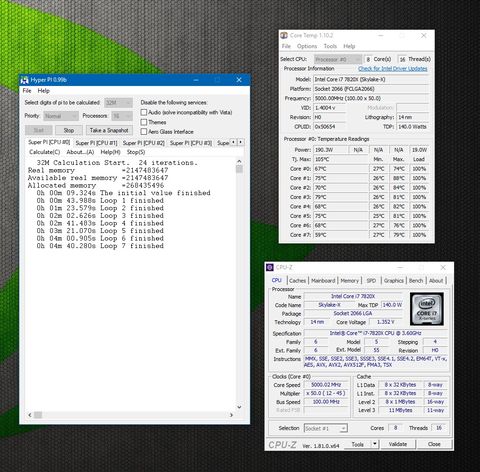The height and width of the screenshot is (472, 480).
Task: Toggle the Themes service checkbox
Action: click(x=144, y=122)
